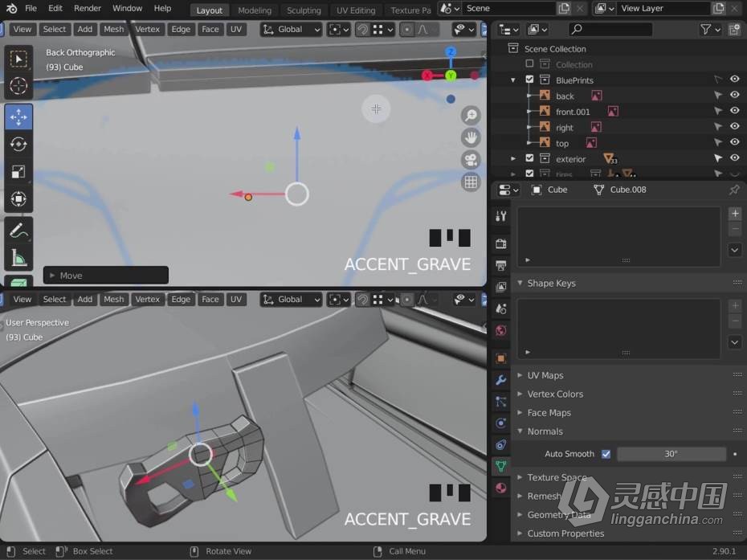The image size is (747, 560).
Task: Click the pan view hand icon
Action: 471,137
